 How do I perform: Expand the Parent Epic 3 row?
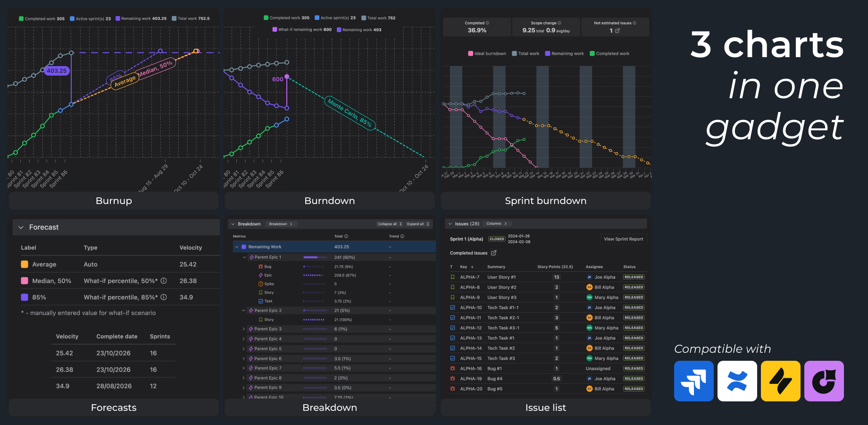pos(244,329)
